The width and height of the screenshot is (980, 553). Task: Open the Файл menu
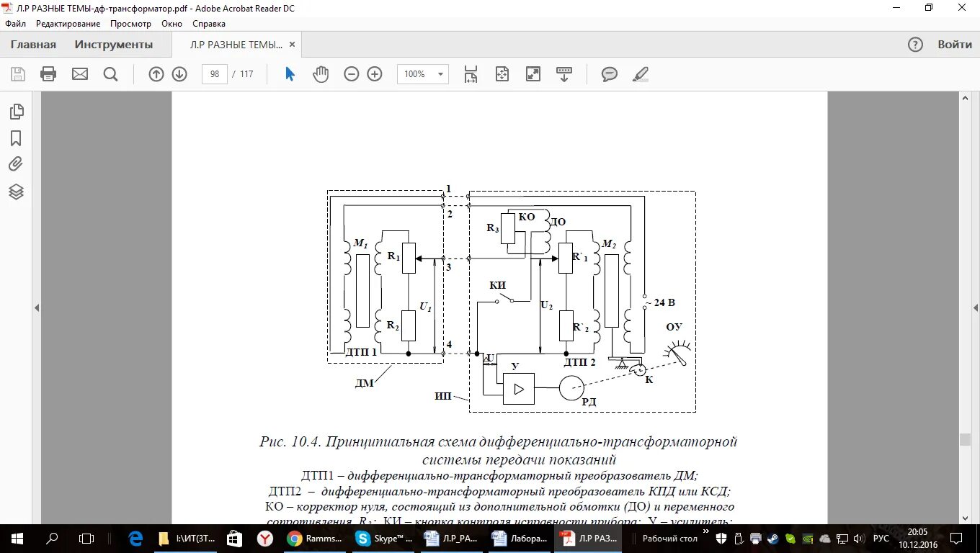pos(15,24)
